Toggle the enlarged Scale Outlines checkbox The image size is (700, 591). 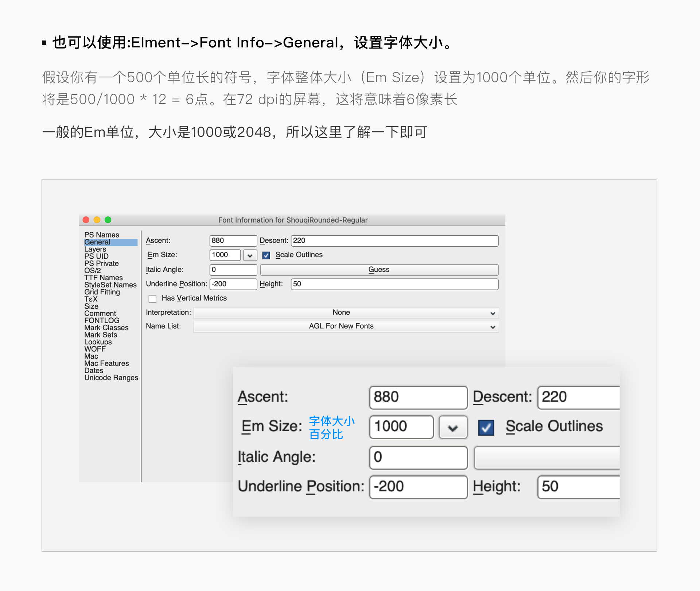click(x=486, y=428)
